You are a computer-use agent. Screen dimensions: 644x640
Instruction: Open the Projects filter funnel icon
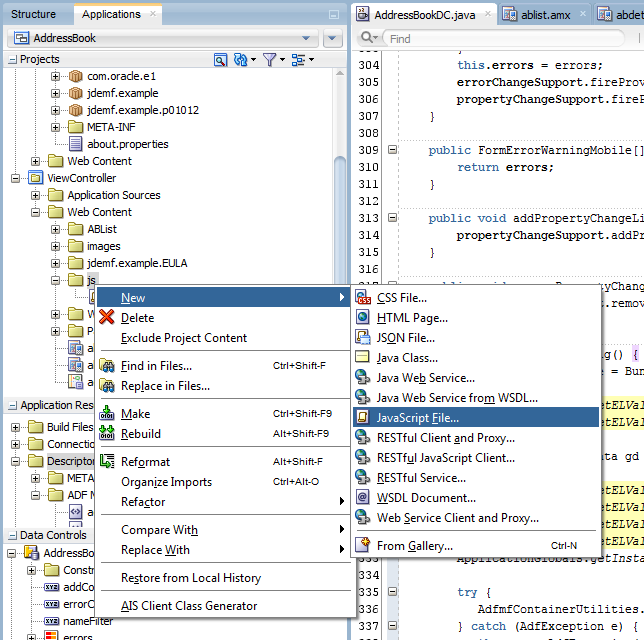pyautogui.click(x=269, y=60)
